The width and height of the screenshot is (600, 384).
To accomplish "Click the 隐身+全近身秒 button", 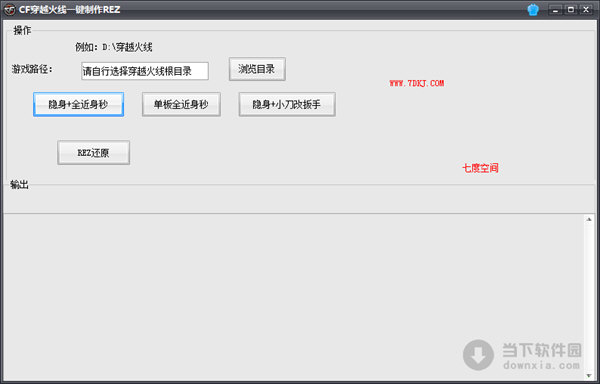I will (x=78, y=104).
